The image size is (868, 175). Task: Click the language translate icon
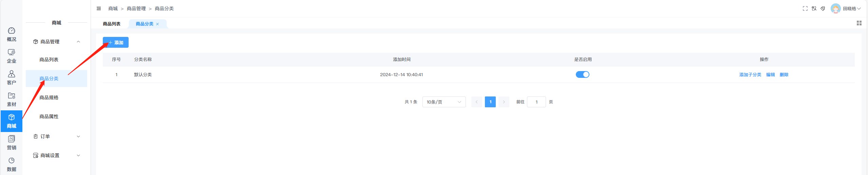[814, 8]
